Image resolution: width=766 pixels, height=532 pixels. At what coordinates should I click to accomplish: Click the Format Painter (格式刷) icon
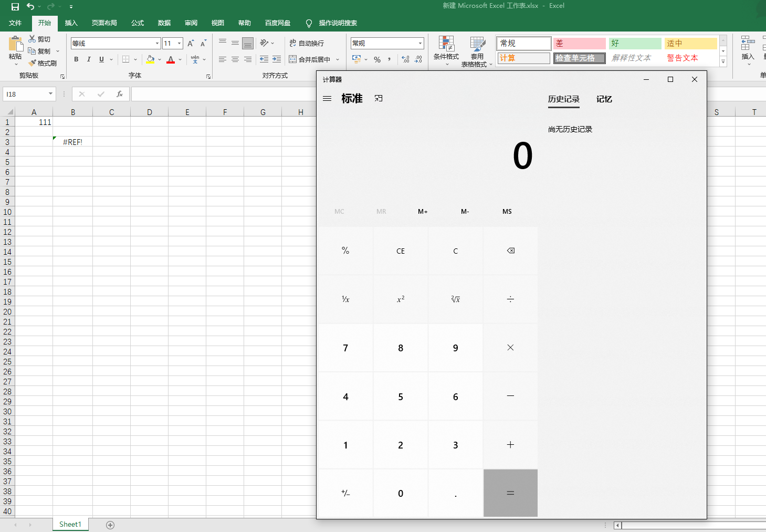pyautogui.click(x=33, y=63)
